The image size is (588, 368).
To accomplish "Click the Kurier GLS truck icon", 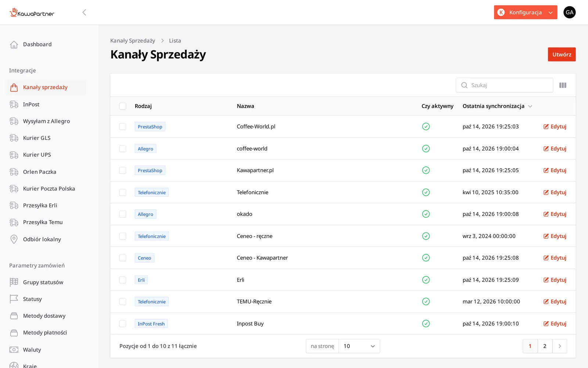I will point(14,138).
